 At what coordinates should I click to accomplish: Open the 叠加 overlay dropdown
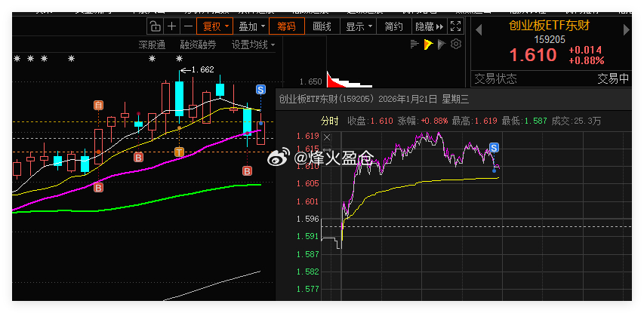pyautogui.click(x=251, y=26)
